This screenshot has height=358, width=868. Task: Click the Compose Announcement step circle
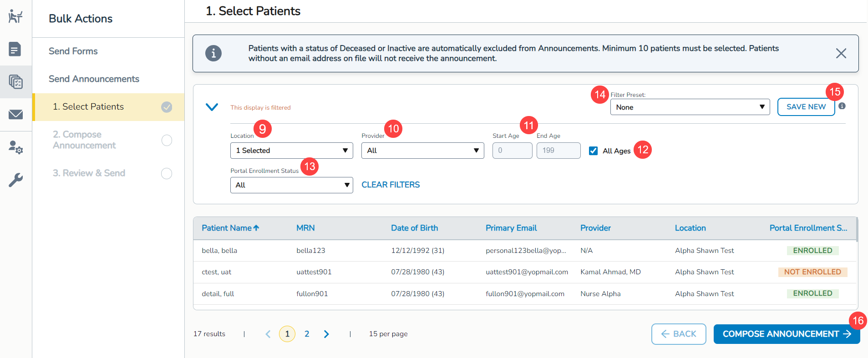point(167,140)
